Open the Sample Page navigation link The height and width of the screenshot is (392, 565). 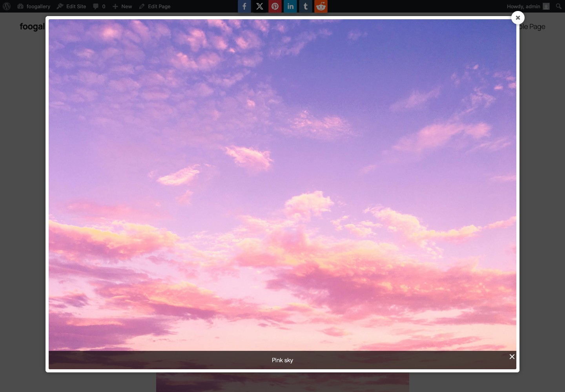(532, 27)
